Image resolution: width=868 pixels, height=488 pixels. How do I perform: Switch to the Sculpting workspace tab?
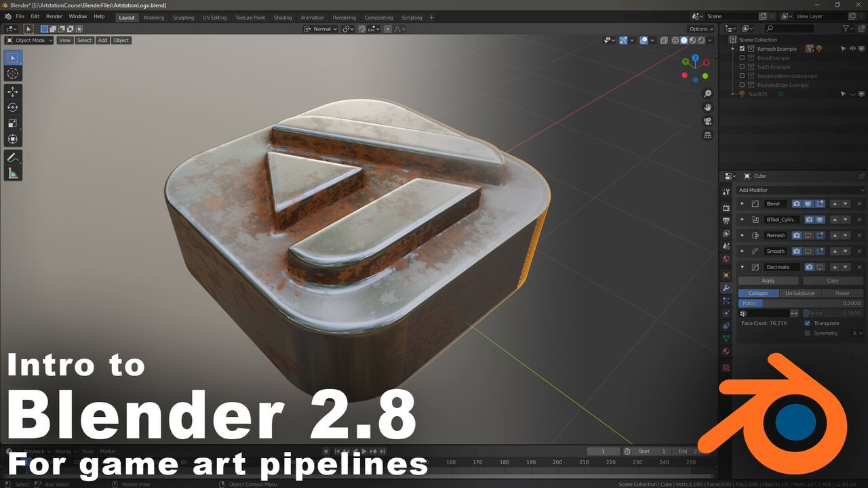pyautogui.click(x=183, y=18)
